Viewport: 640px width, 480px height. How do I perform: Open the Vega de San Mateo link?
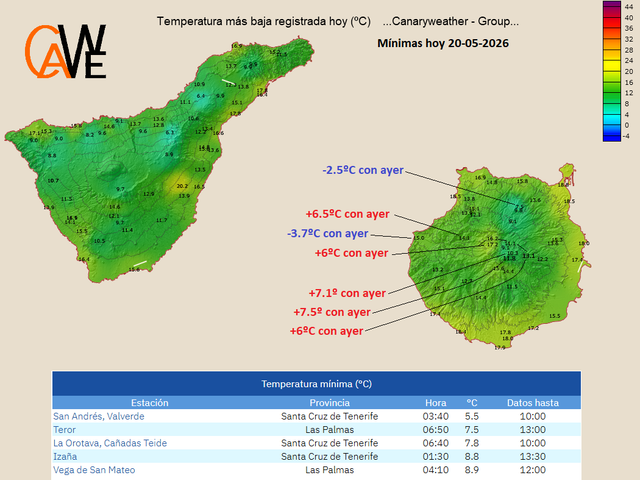94,470
